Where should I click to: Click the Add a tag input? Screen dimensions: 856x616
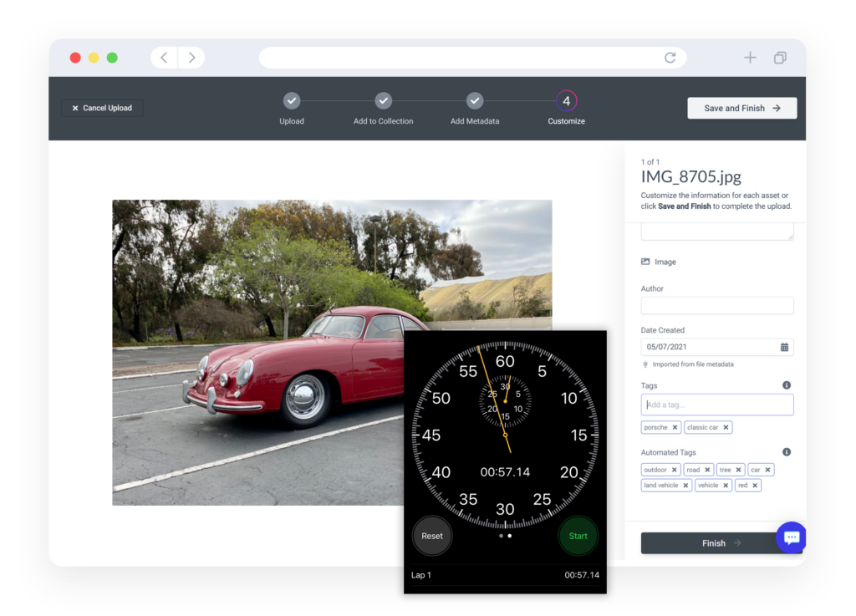[x=716, y=405]
